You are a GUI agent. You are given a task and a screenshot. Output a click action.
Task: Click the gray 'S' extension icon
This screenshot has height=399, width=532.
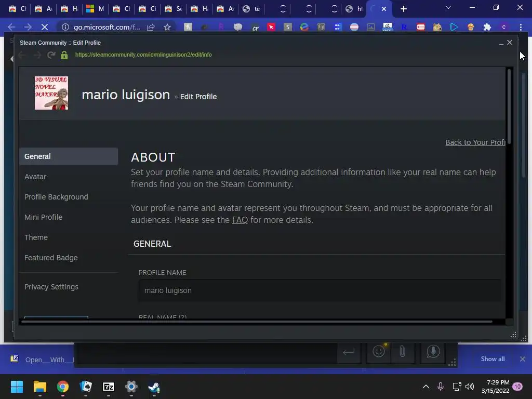[288, 27]
